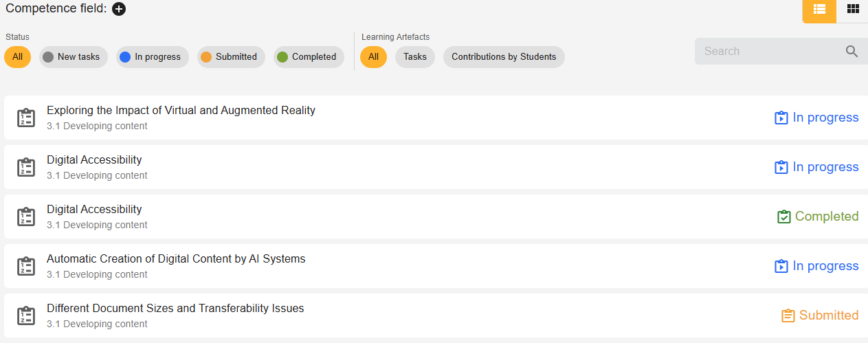Filter status by In progress
Image resolution: width=868 pixels, height=343 pixels.
(151, 57)
